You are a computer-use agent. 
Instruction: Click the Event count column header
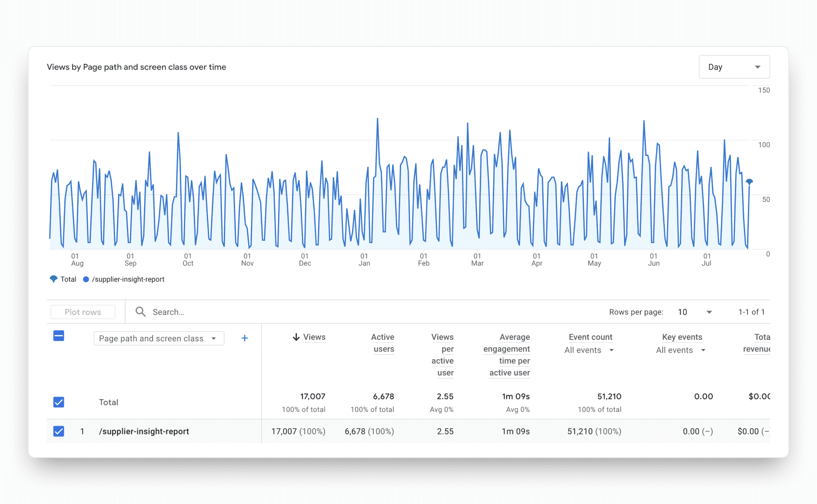[590, 337]
